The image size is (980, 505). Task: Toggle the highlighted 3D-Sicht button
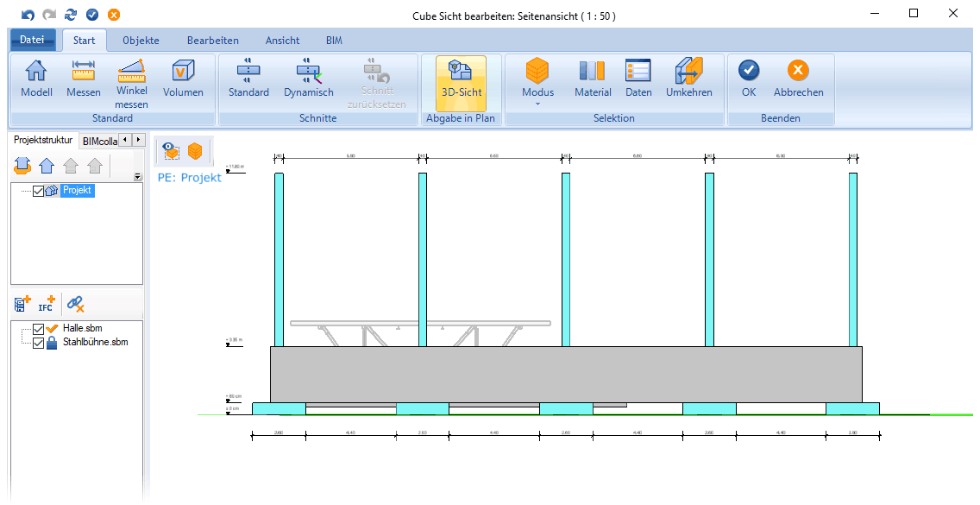tap(462, 84)
